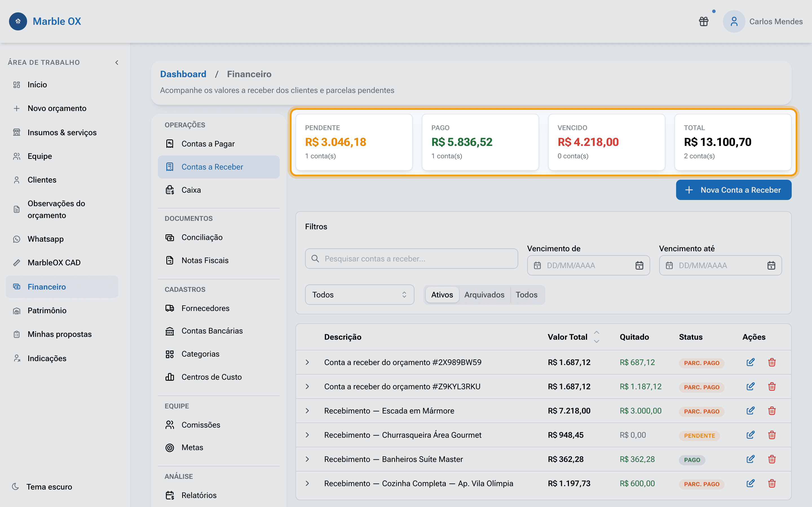Edit the orçamento #2X989BW59 receivable
Viewport: 812px width, 507px height.
coord(750,362)
